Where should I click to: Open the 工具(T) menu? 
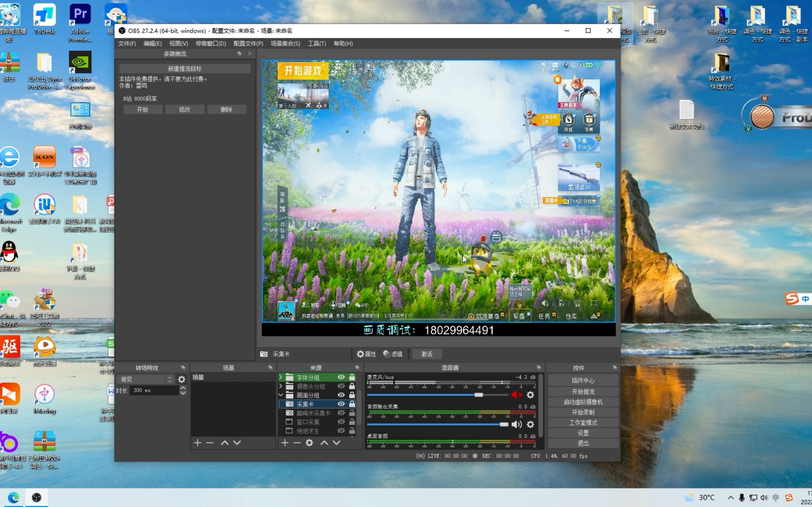(317, 44)
